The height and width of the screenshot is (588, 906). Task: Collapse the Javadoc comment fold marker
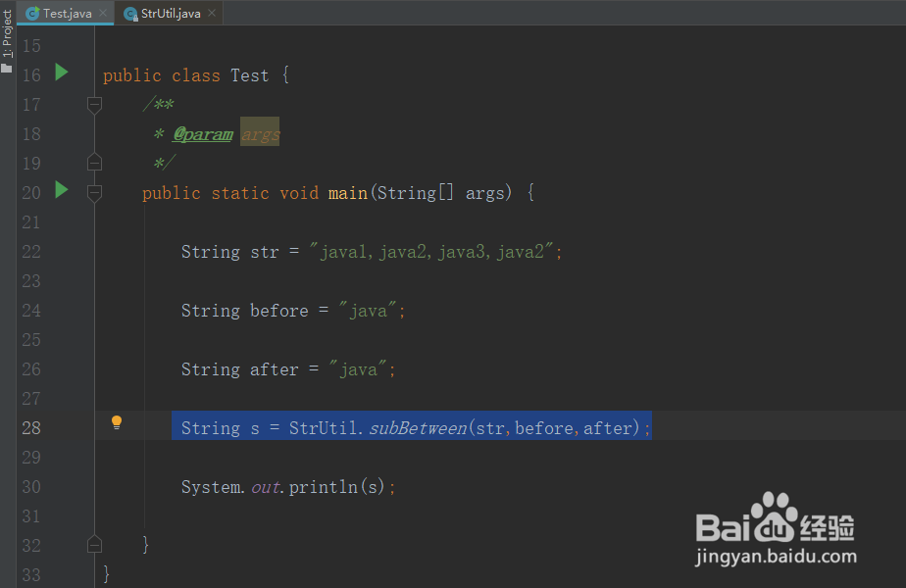click(x=94, y=104)
